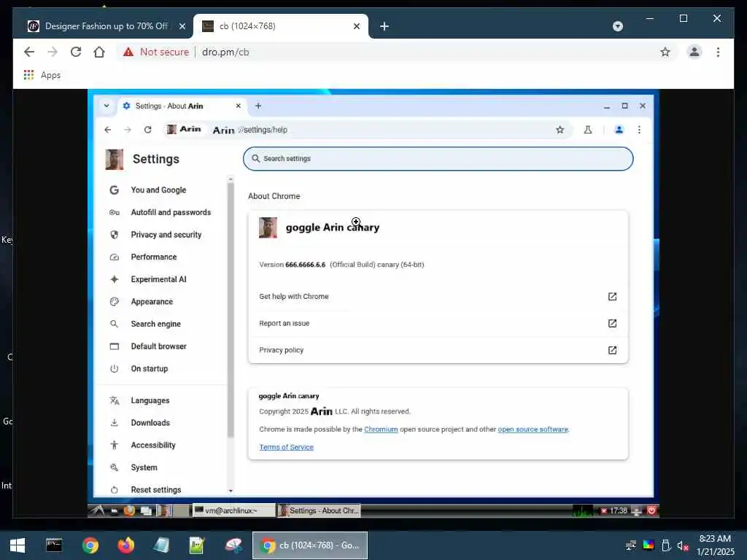Follow open source software link
The height and width of the screenshot is (560, 747).
tap(533, 429)
